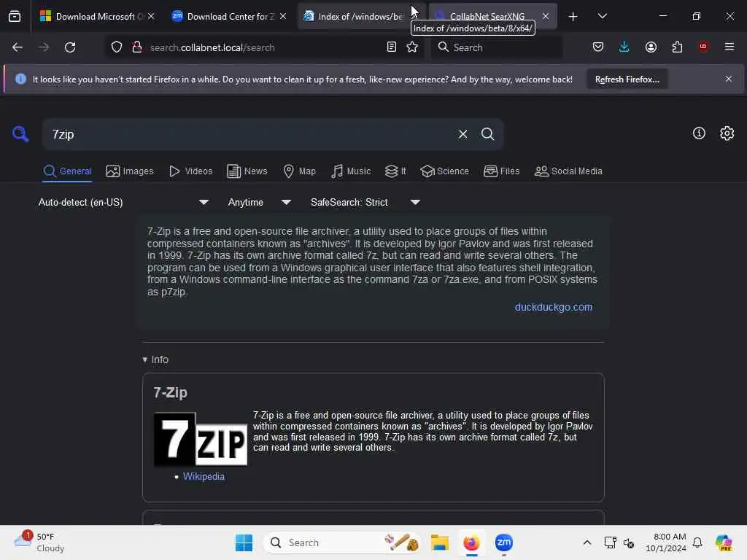The width and height of the screenshot is (747, 560).
Task: Open the SearXNG about info icon
Action: (x=699, y=133)
